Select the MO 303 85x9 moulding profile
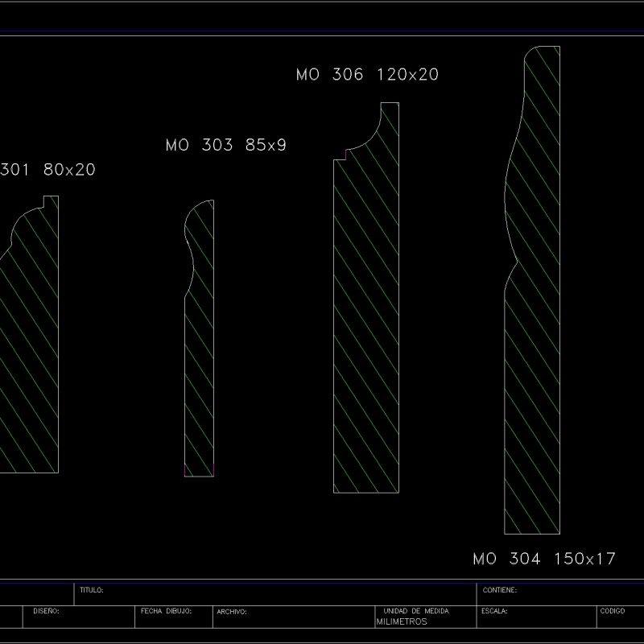 click(197, 362)
